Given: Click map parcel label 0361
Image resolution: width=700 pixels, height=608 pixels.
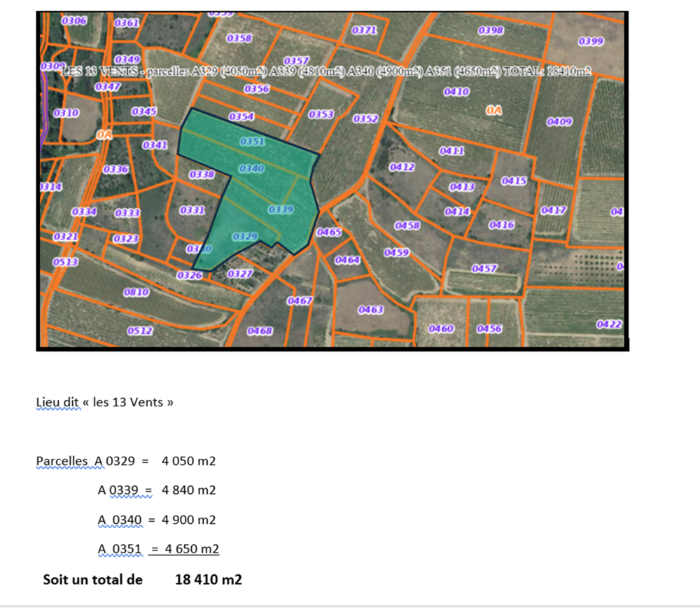Looking at the screenshot, I should [127, 23].
